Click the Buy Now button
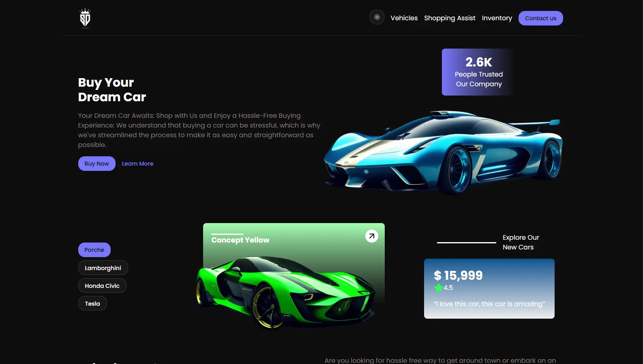643x364 pixels. [x=97, y=164]
